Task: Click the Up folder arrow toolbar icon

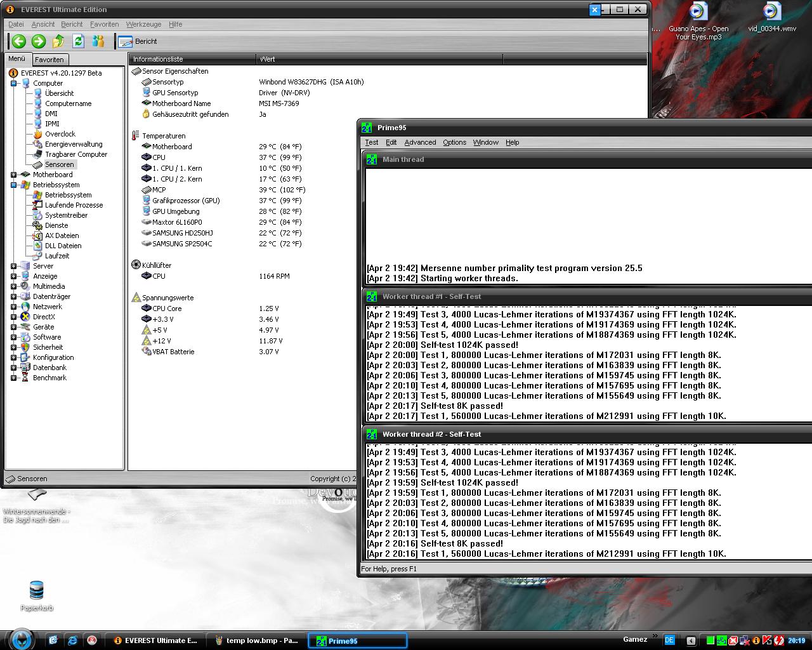Action: tap(58, 41)
